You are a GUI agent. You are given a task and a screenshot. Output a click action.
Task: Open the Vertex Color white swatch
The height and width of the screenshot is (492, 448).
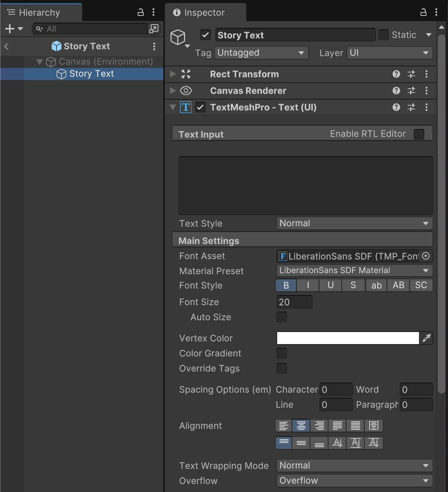click(x=348, y=338)
